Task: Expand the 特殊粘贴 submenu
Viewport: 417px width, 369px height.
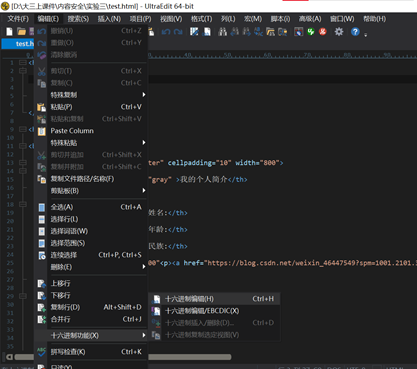Action: point(144,143)
